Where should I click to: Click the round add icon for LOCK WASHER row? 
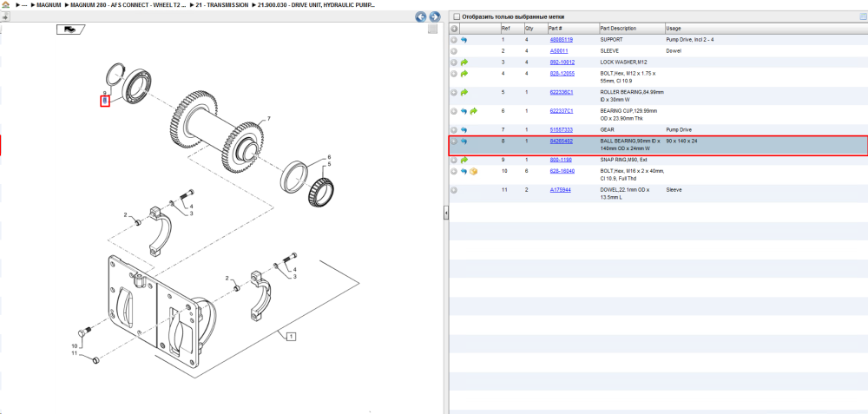(x=454, y=62)
